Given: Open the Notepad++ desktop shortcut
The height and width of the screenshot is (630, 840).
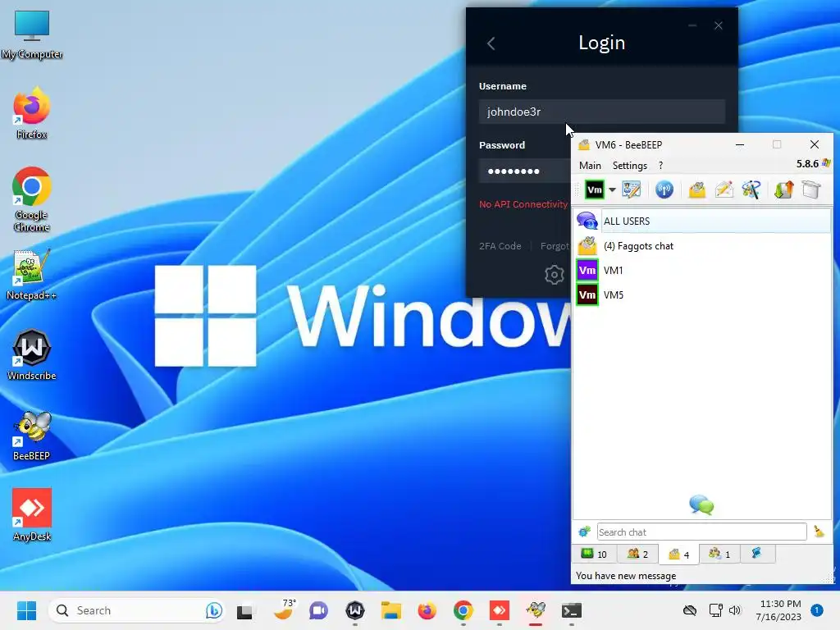Looking at the screenshot, I should pyautogui.click(x=32, y=274).
